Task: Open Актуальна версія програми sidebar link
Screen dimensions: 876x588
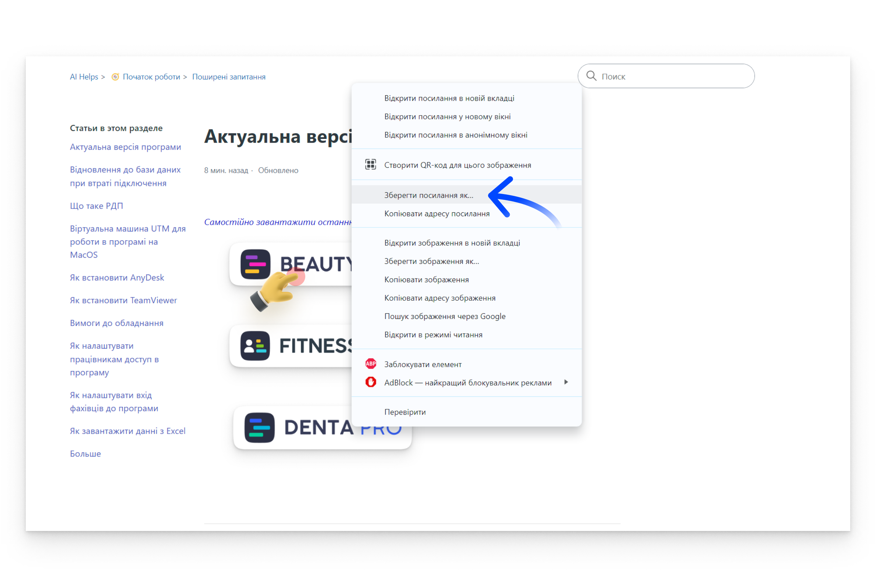Action: tap(125, 147)
